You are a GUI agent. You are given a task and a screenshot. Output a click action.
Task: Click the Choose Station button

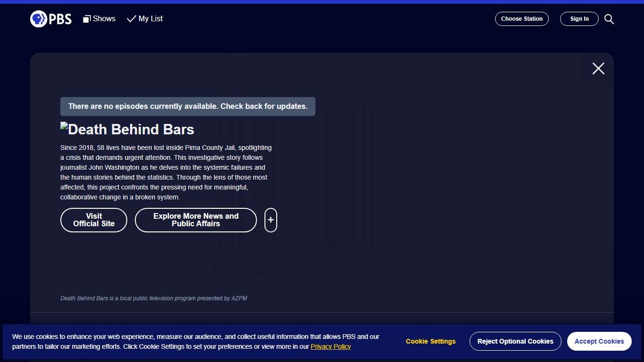click(x=521, y=19)
